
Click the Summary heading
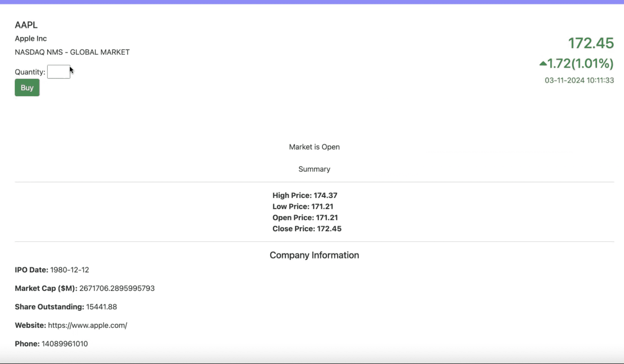[x=314, y=169]
